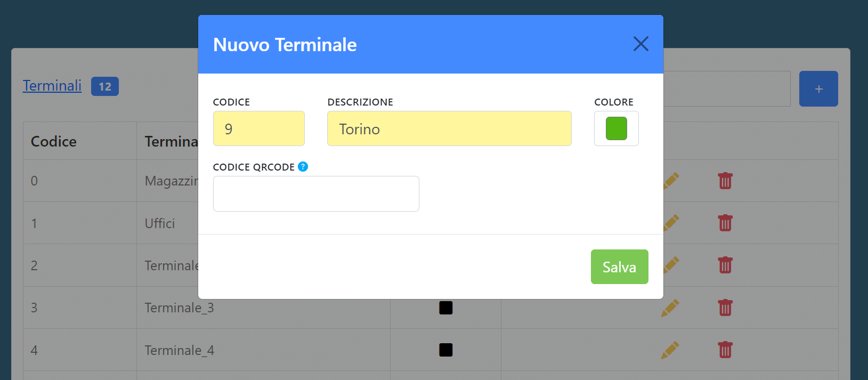This screenshot has height=380, width=868.
Task: Edit Terminale_4 with pencil icon
Action: tap(670, 350)
